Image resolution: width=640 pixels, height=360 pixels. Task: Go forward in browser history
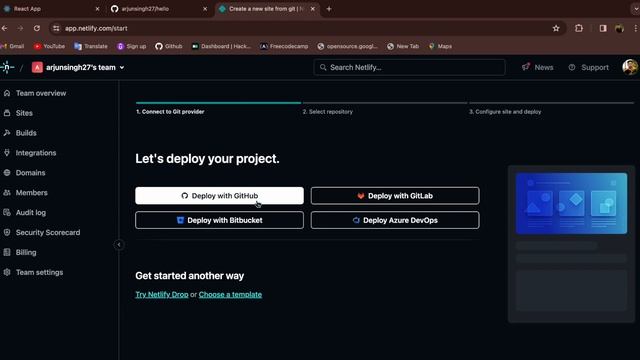pyautogui.click(x=20, y=28)
